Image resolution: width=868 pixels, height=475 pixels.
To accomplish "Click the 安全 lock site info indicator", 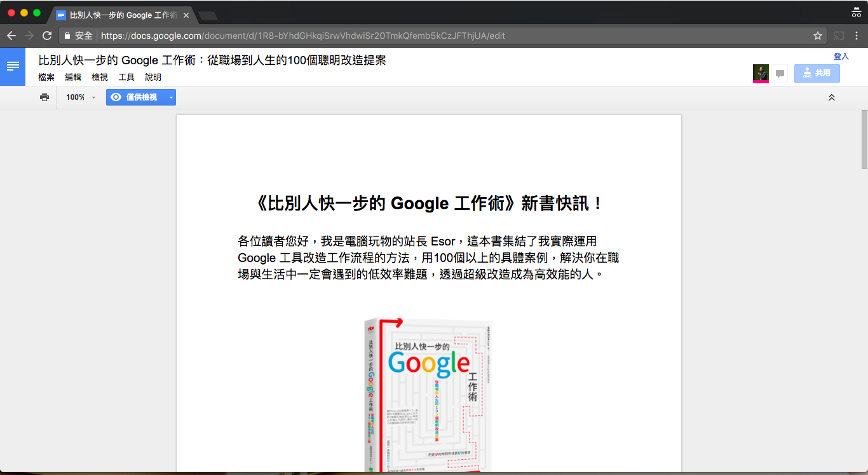I will point(78,36).
